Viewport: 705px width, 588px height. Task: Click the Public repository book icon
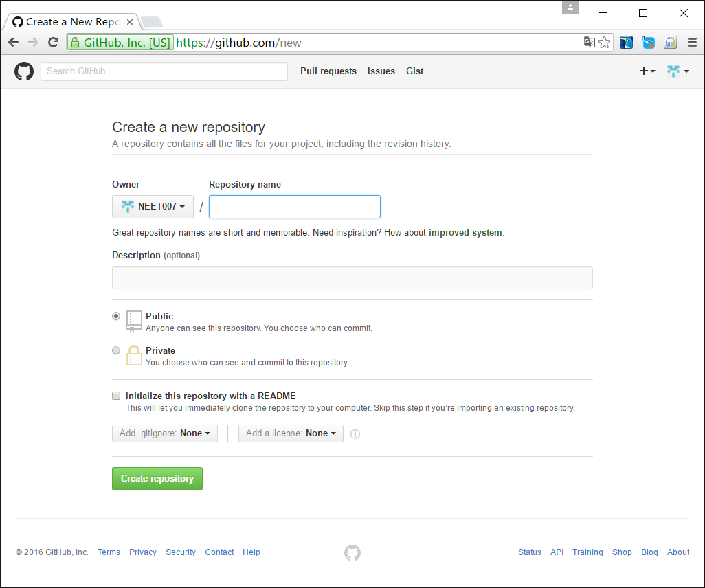coord(133,321)
